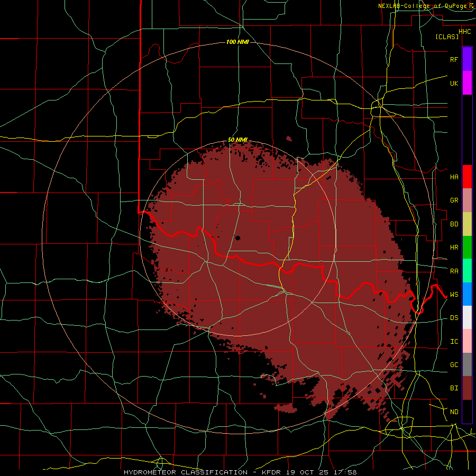Image resolution: width=476 pixels, height=476 pixels.
Task: Click the WS blue legend color swatch
Action: coord(467,294)
